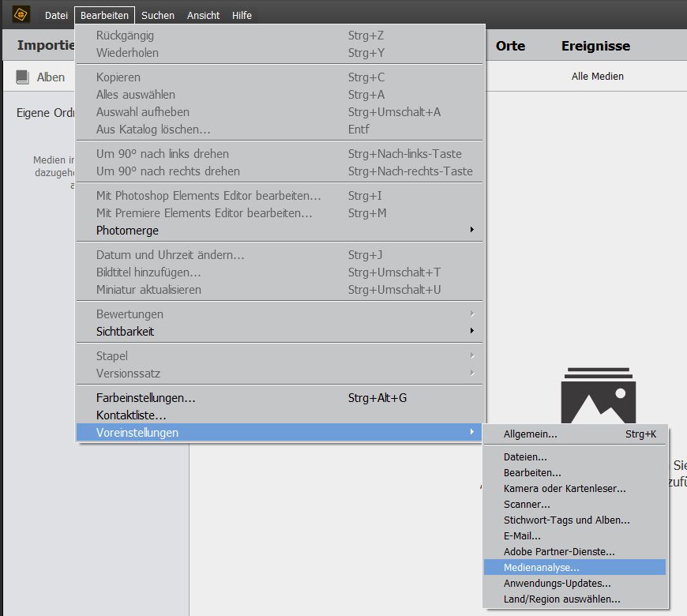Screen dimensions: 687x616
Task: Open the Datei menu
Action: coord(56,15)
